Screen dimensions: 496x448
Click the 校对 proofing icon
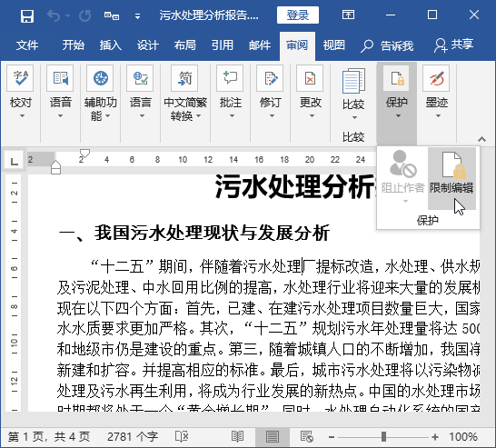click(x=20, y=78)
